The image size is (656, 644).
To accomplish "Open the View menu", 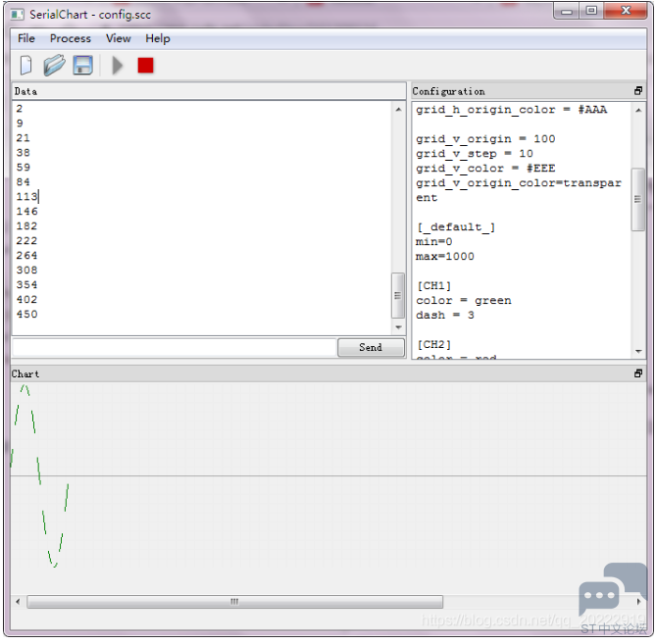I will point(119,38).
